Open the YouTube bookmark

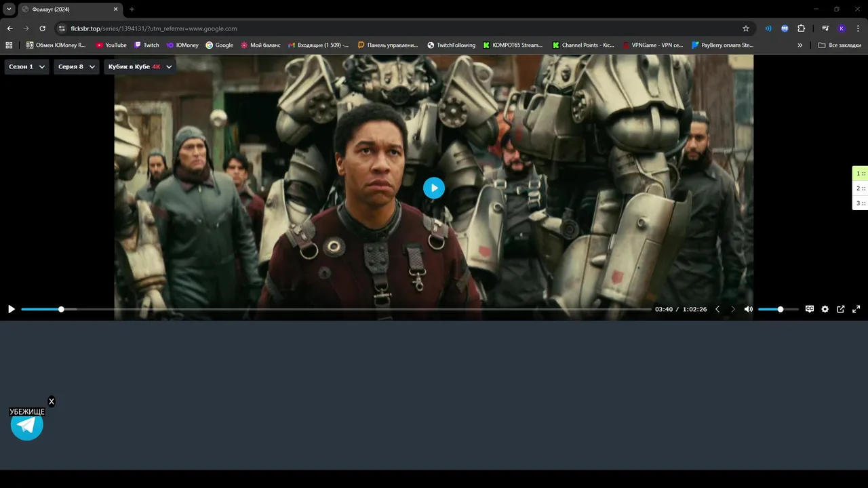tap(111, 45)
